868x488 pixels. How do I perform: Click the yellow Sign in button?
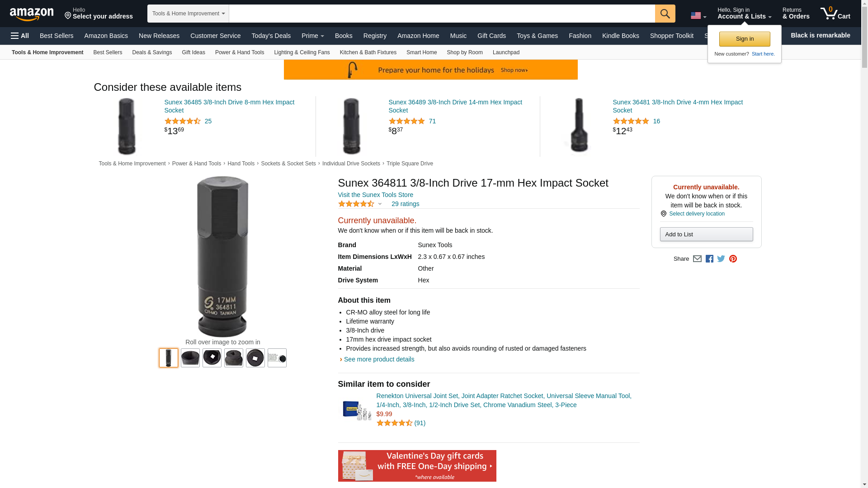[745, 39]
